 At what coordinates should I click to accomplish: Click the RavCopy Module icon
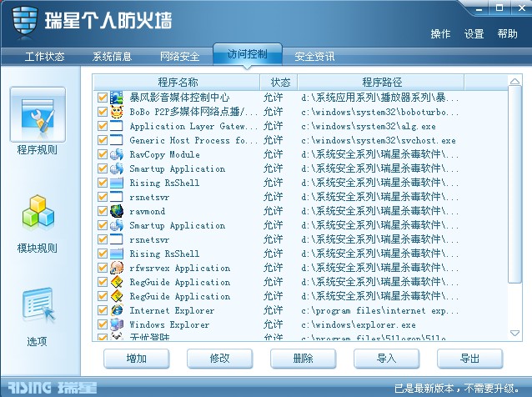[117, 154]
